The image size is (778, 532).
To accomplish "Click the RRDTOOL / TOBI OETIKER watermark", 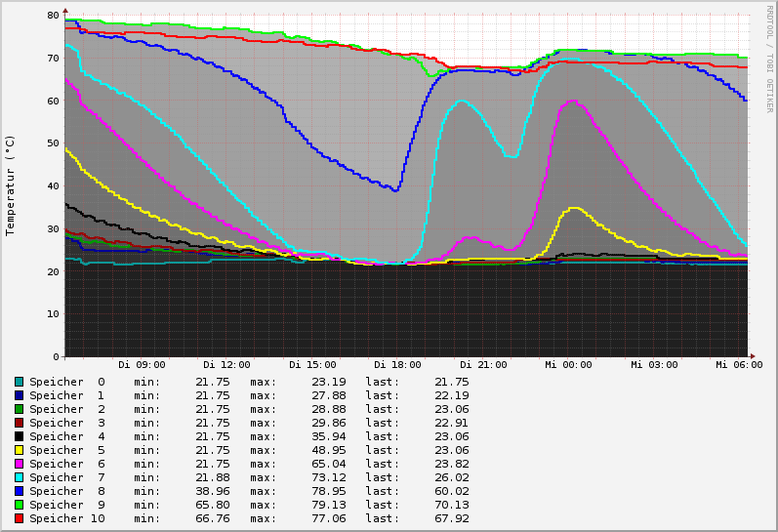I will click(769, 59).
